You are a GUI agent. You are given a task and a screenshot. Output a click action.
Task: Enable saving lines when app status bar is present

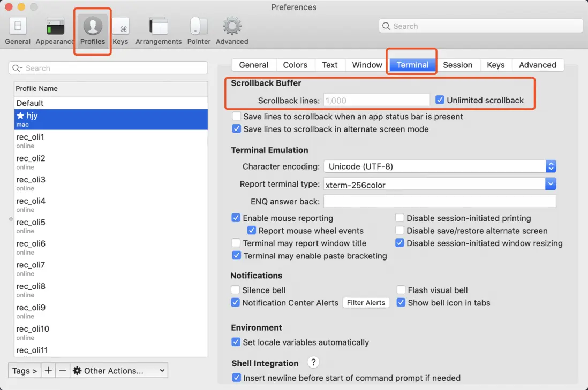point(236,116)
